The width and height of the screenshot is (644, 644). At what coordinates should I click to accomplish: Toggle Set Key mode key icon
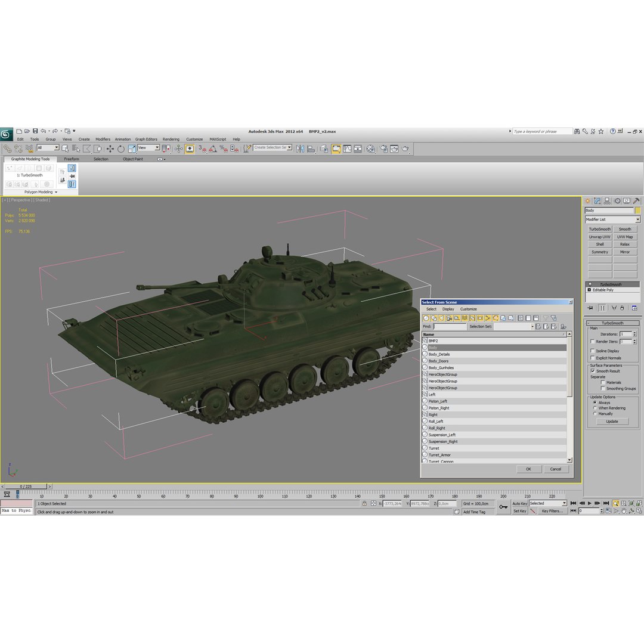503,507
